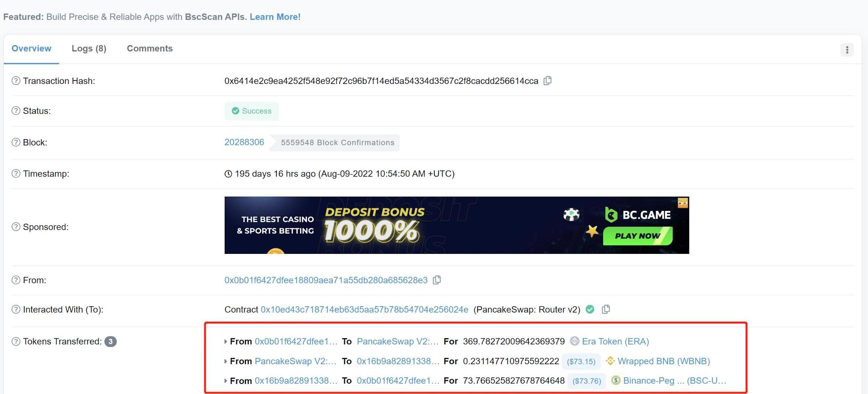
Task: Copy the PancakeSwap Router contract address
Action: pos(606,309)
